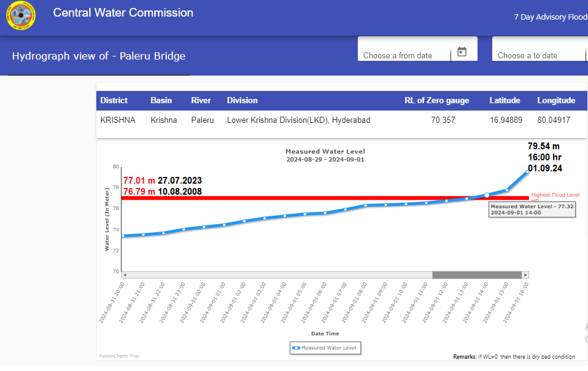The image size is (588, 371).
Task: Click the Central Water Commission title
Action: 123,13
